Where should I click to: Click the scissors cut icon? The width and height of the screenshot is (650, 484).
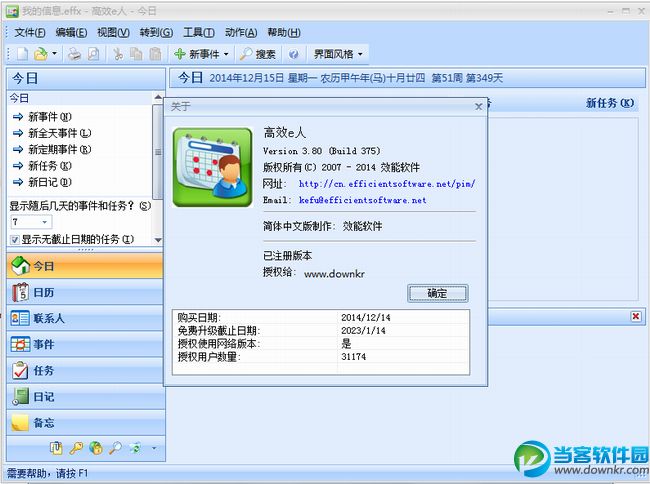click(x=118, y=54)
